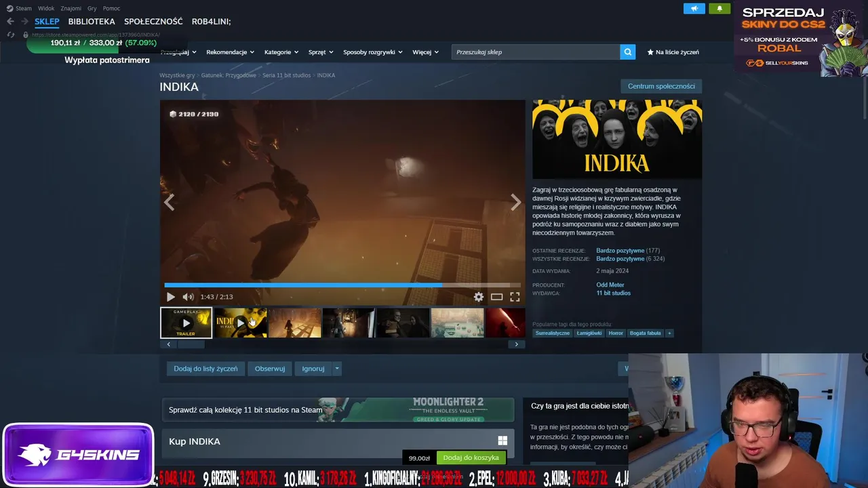868x488 pixels.
Task: Add a tag with the plus button
Action: (669, 333)
